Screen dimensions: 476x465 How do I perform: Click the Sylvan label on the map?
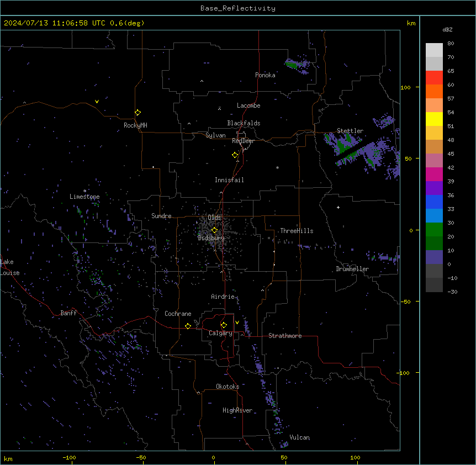(215, 135)
